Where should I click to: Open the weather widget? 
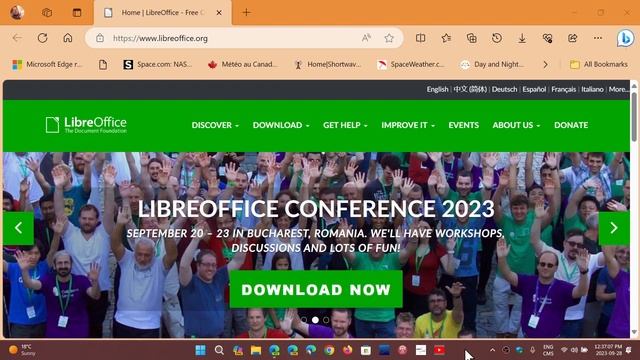(23, 350)
